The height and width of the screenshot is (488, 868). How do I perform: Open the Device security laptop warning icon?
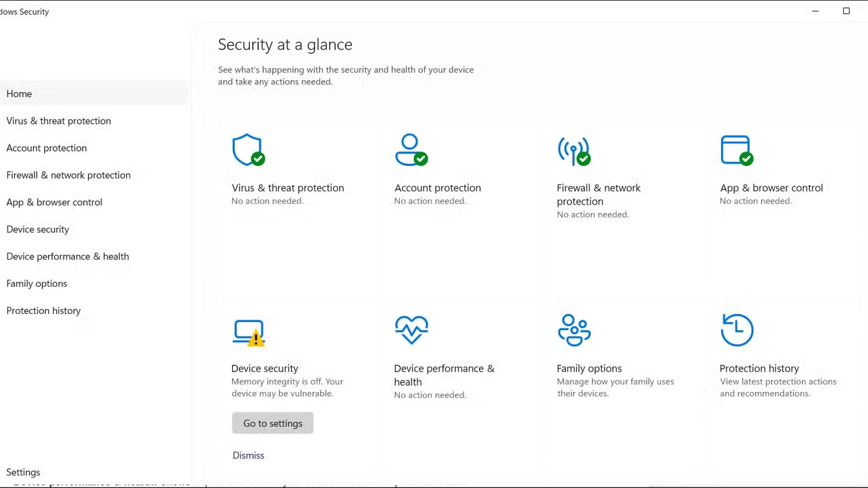coord(249,333)
